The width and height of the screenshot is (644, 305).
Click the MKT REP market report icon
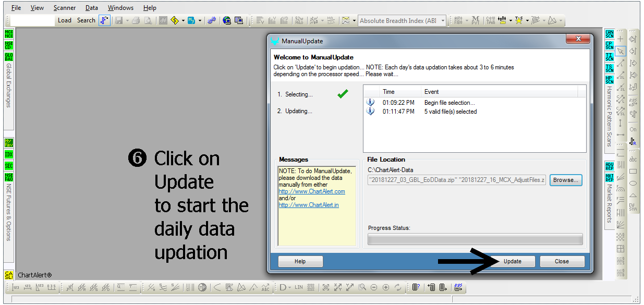pos(609,178)
